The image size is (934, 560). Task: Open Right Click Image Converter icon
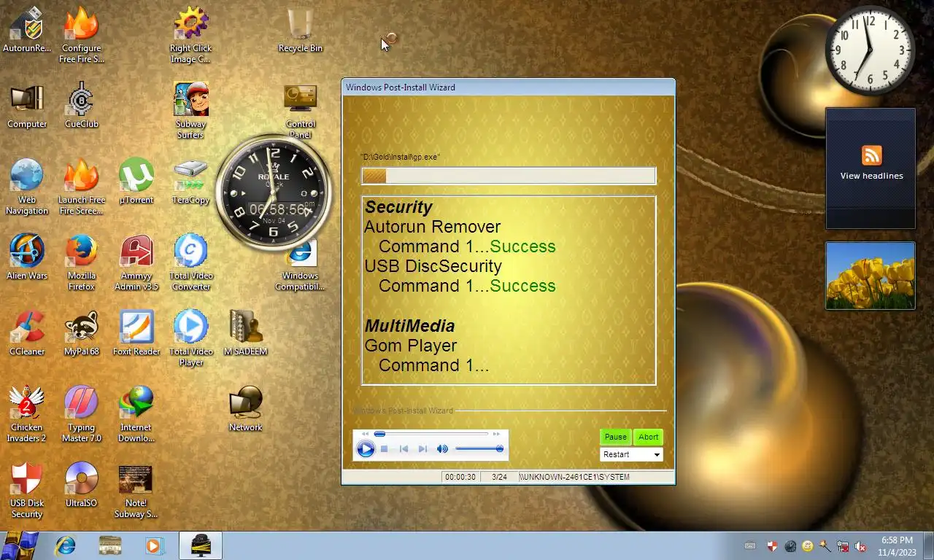(190, 35)
